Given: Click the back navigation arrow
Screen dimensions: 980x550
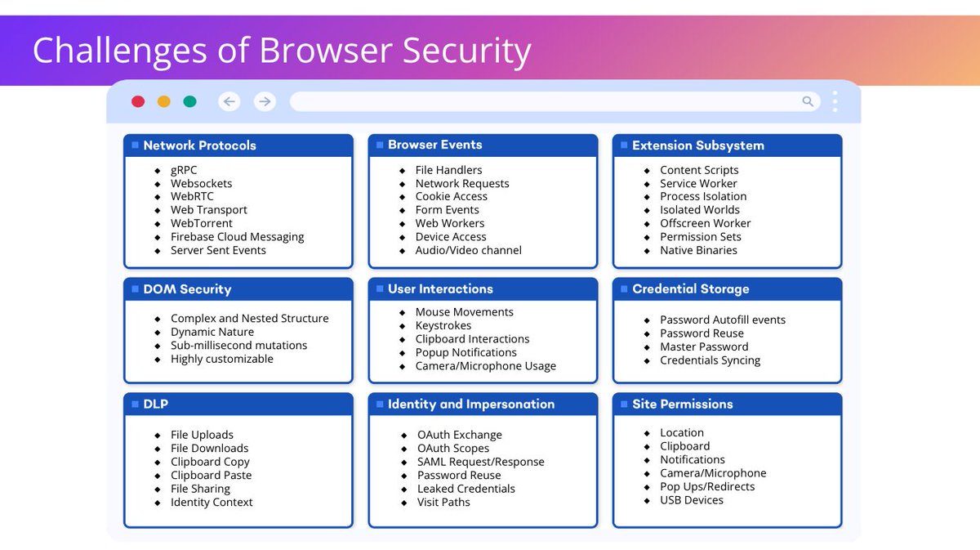Looking at the screenshot, I should 229,101.
